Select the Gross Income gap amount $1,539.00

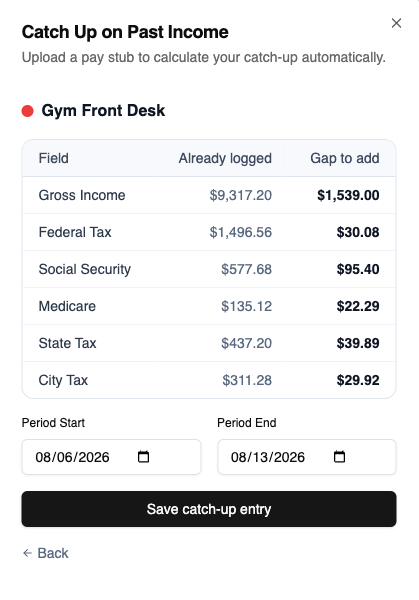pos(348,195)
